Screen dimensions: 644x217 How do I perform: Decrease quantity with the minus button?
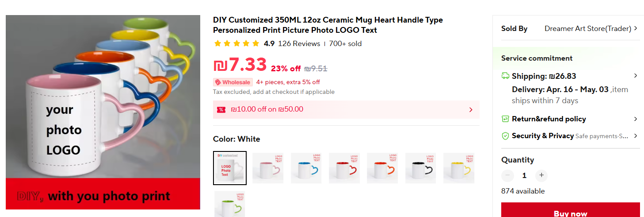point(507,175)
